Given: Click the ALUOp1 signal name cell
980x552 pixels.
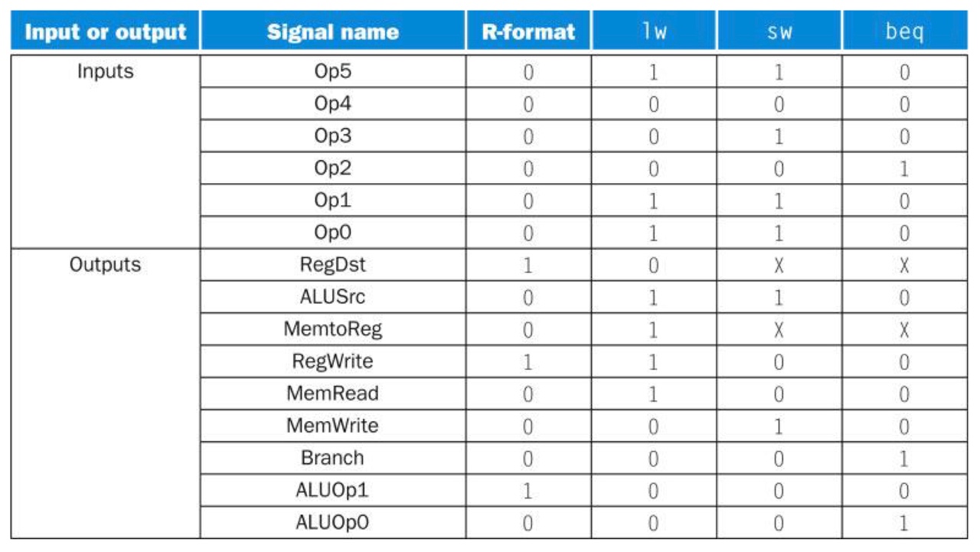Looking at the screenshot, I should click(x=332, y=489).
